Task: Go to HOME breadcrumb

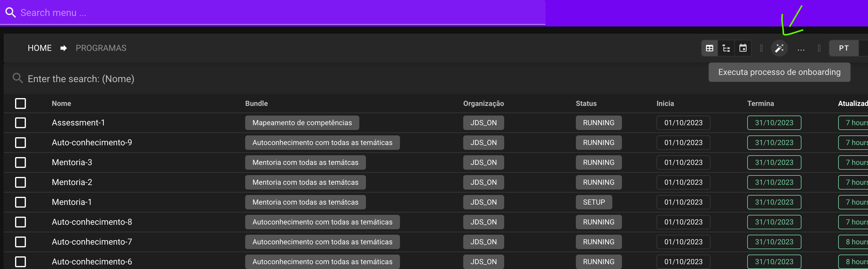Action: (39, 48)
